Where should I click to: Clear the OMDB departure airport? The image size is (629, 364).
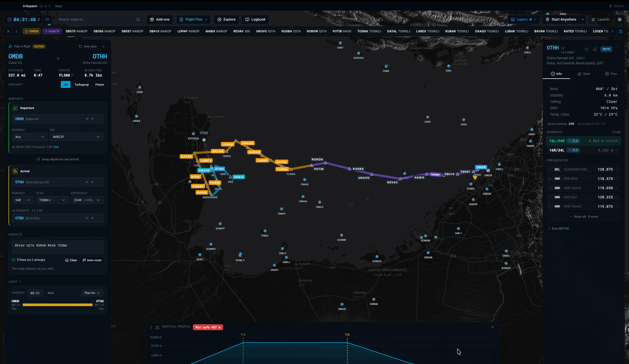click(92, 119)
